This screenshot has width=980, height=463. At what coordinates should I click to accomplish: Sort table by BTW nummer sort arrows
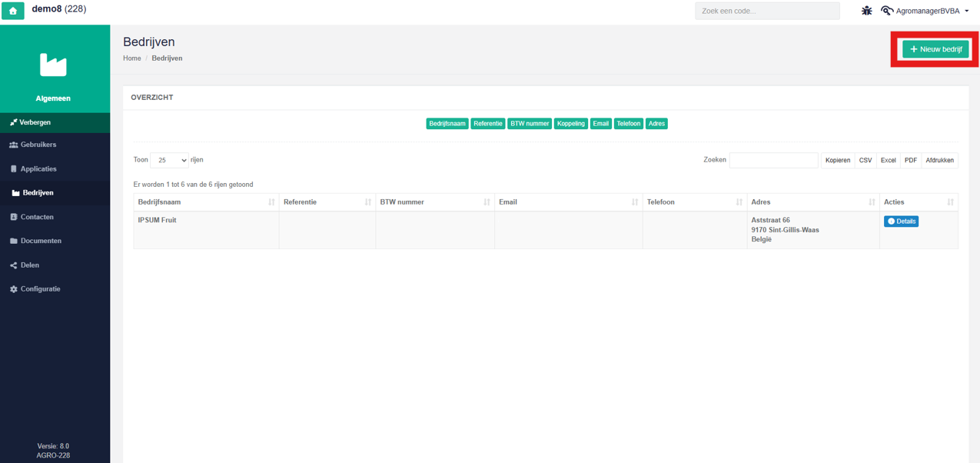point(487,202)
